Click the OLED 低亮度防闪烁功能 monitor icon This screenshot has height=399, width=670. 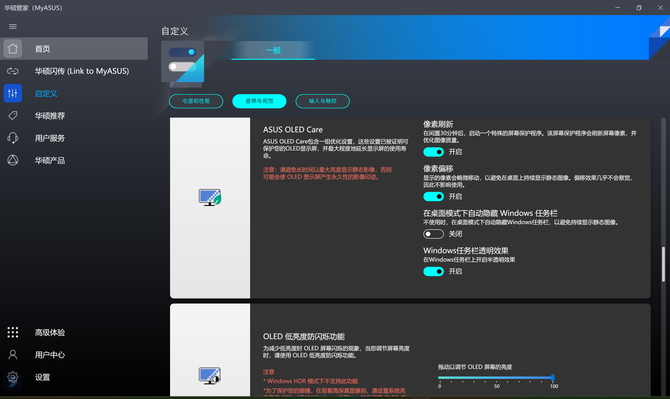210,376
